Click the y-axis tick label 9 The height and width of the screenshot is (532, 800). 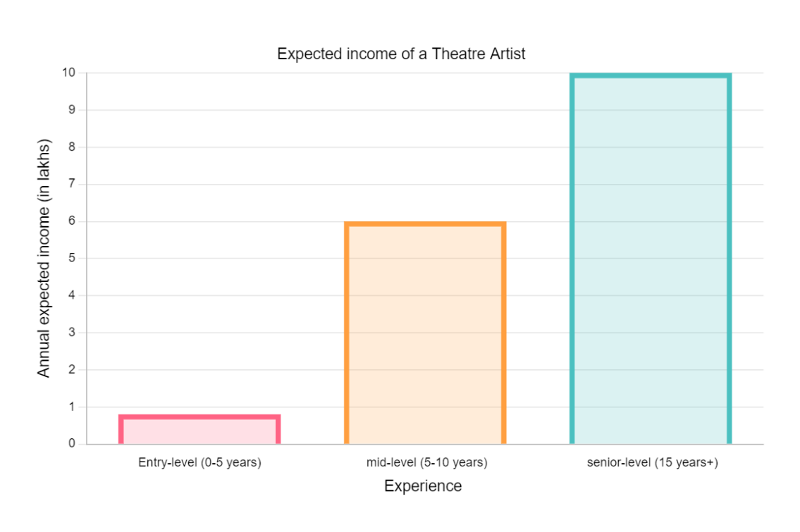[x=72, y=110]
